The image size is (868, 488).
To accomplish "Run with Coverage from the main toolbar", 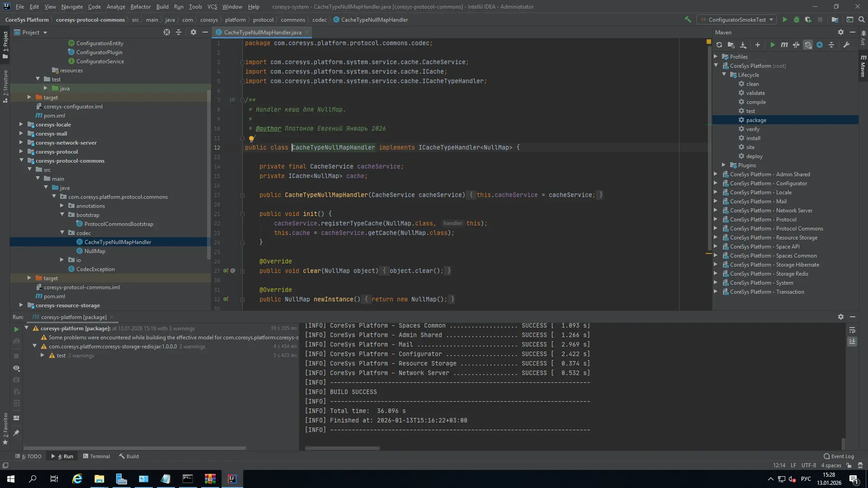I will (808, 19).
